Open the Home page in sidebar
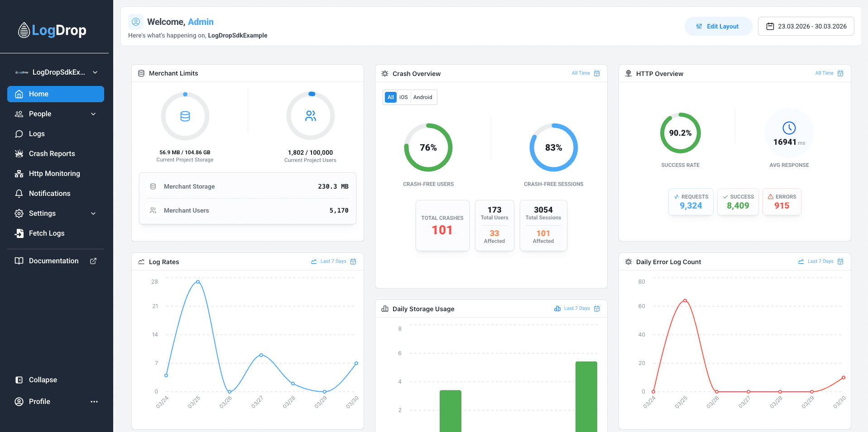 56,94
